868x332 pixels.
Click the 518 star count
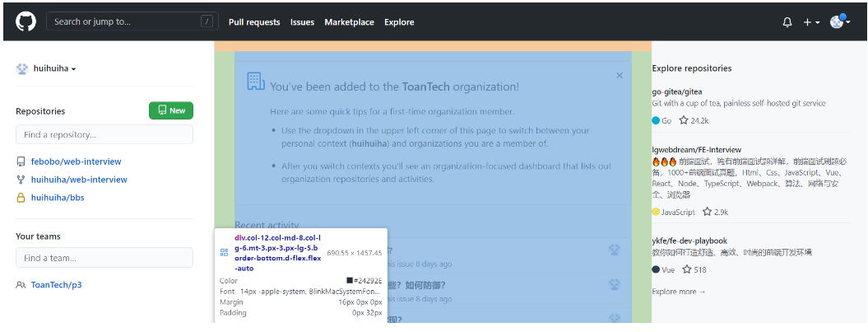click(700, 270)
